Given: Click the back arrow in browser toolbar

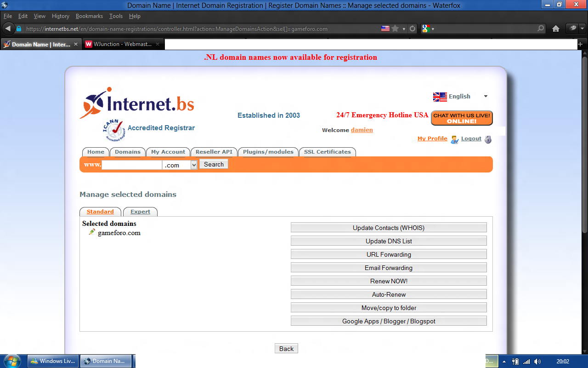Looking at the screenshot, I should point(8,29).
